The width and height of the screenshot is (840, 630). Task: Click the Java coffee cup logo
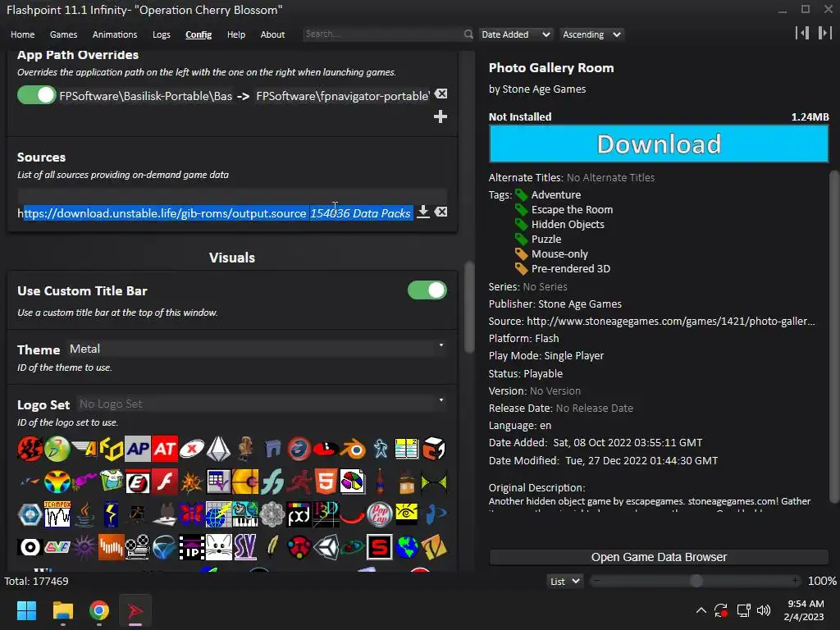[x=84, y=514]
